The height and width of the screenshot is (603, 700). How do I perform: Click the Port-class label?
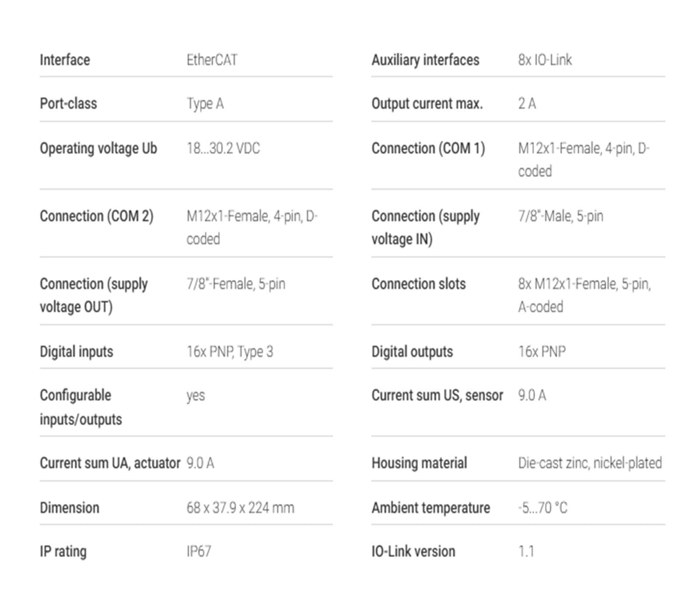68,104
